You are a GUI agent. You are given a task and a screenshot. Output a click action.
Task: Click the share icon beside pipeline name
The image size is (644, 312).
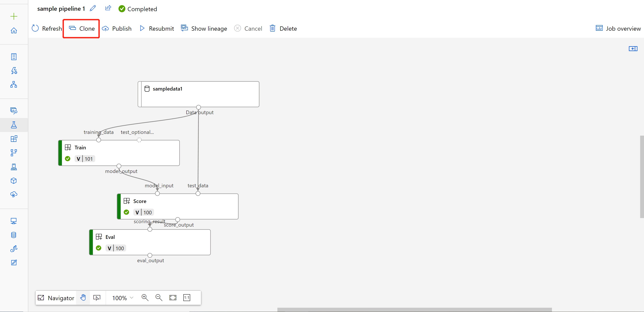[108, 8]
